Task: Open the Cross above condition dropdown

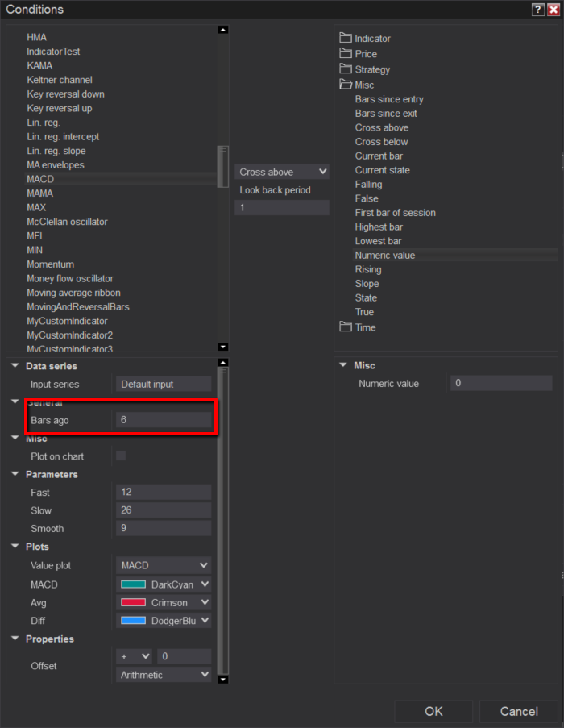Action: coord(282,172)
